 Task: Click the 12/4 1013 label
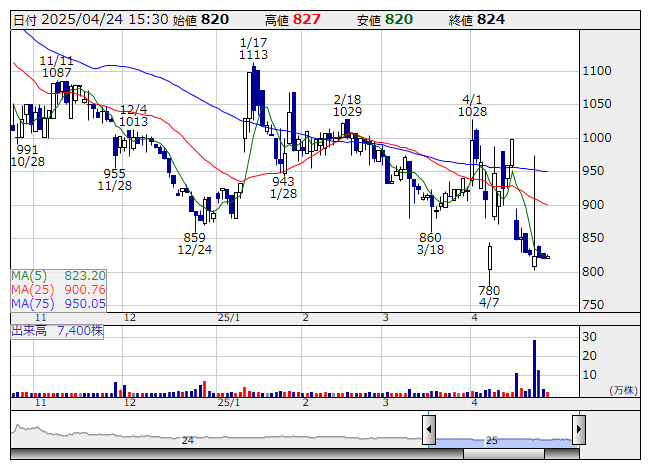point(133,115)
